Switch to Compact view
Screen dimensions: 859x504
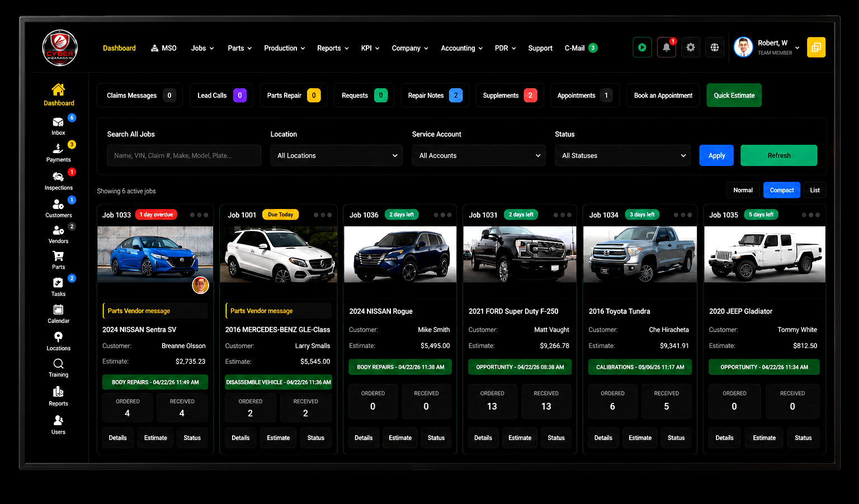pyautogui.click(x=782, y=190)
